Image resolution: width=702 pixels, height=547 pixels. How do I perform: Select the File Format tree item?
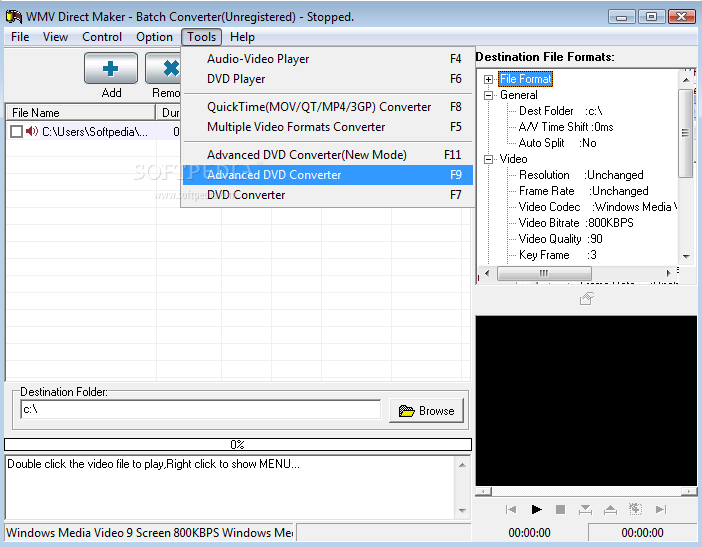tap(526, 79)
